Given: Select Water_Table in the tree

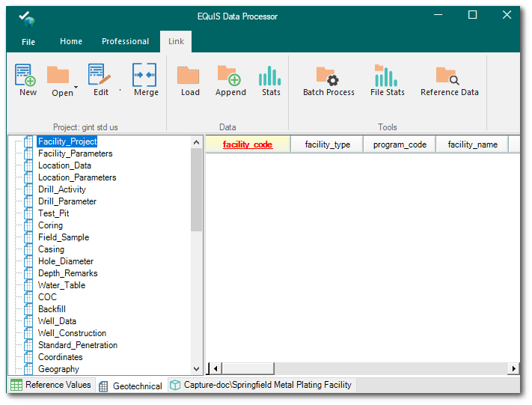Looking at the screenshot, I should tap(61, 285).
